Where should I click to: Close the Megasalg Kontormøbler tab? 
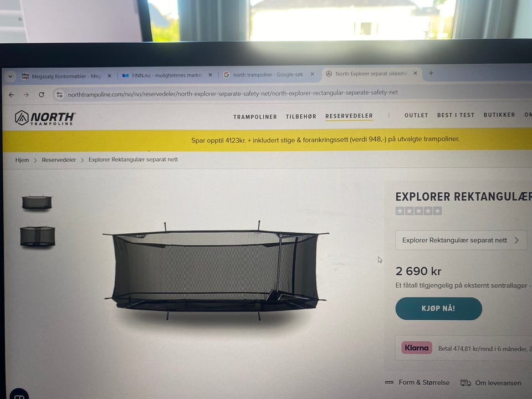(109, 76)
